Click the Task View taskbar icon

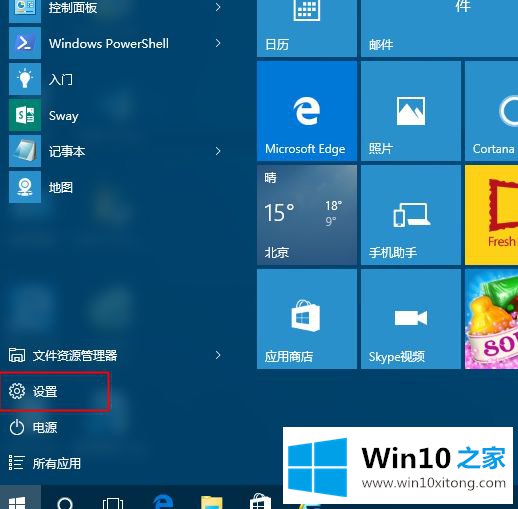(x=113, y=503)
